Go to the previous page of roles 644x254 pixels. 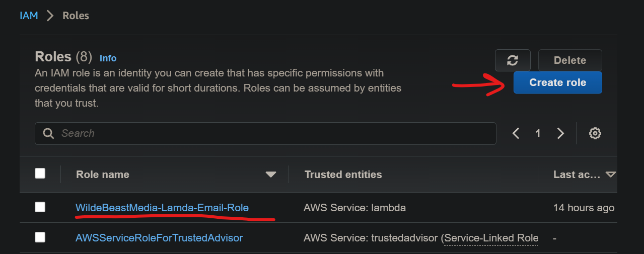[x=516, y=133]
